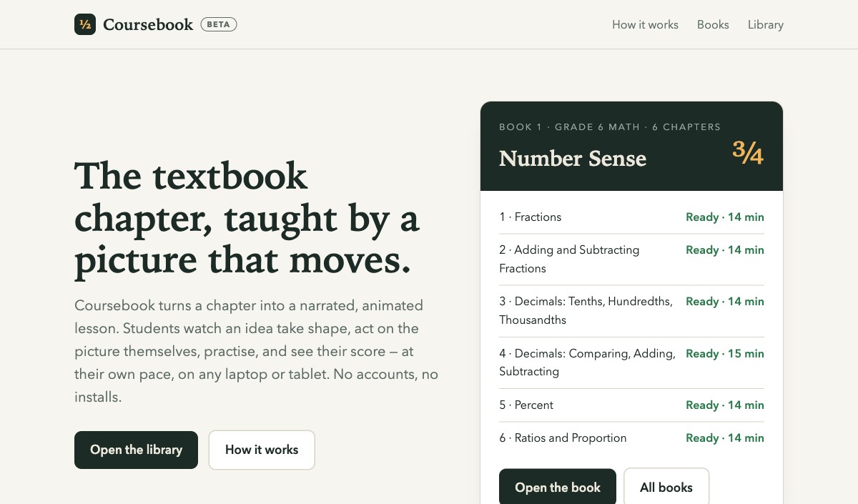Select chapter 2 · Adding and Subtracting Fractions
This screenshot has width=858, height=504.
pos(631,260)
